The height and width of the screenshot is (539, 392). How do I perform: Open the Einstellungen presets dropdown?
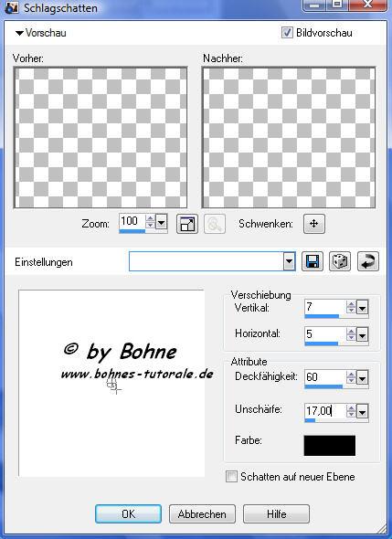289,261
